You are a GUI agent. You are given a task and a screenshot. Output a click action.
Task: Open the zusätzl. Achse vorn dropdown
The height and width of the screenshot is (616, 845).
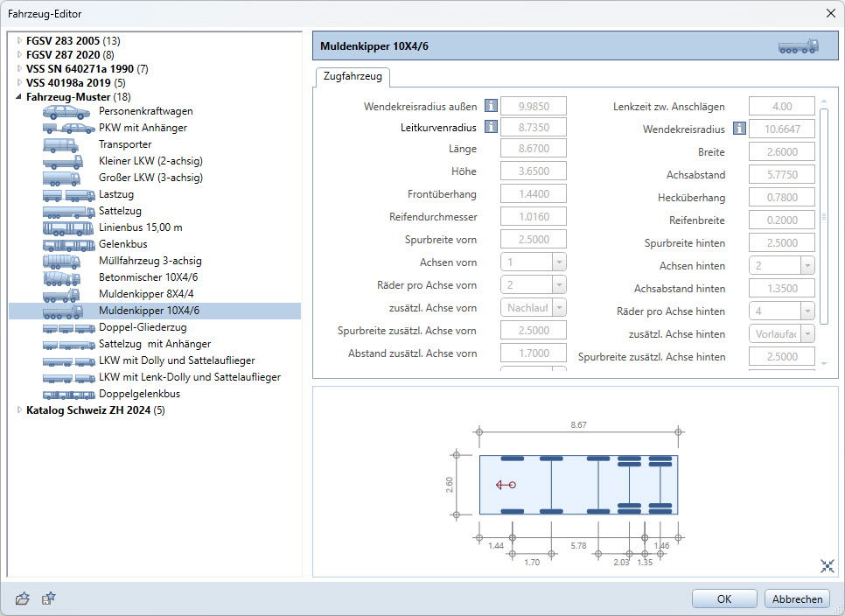coord(559,308)
